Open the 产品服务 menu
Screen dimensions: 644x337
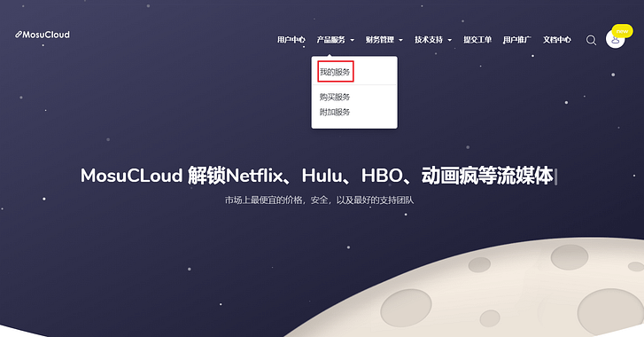click(x=330, y=39)
